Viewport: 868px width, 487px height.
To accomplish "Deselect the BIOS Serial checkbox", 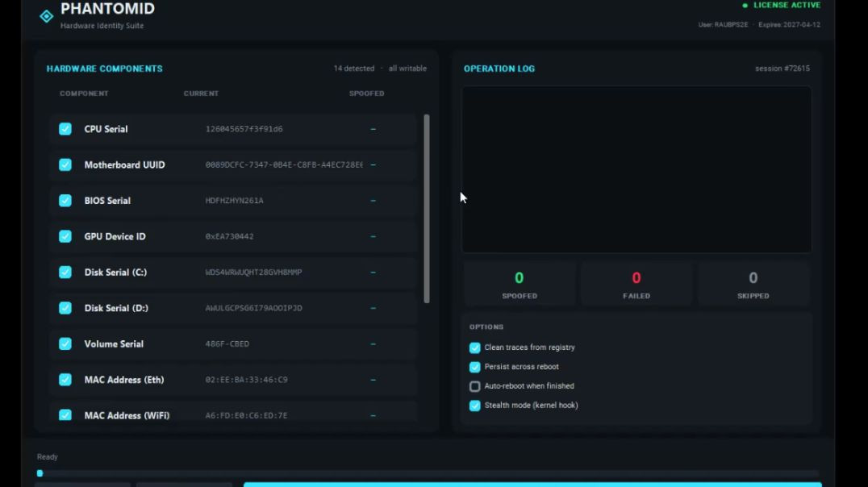I will click(x=65, y=200).
